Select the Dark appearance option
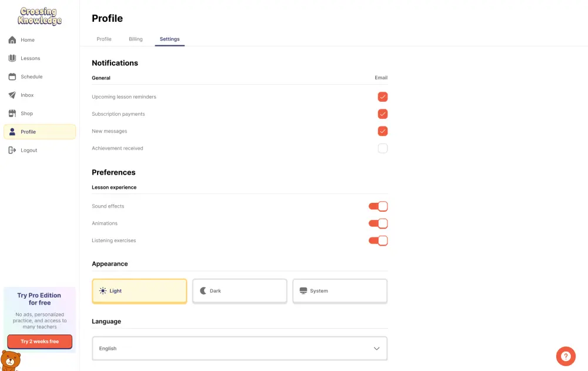Screen dimensions: 588x371 click(240, 291)
